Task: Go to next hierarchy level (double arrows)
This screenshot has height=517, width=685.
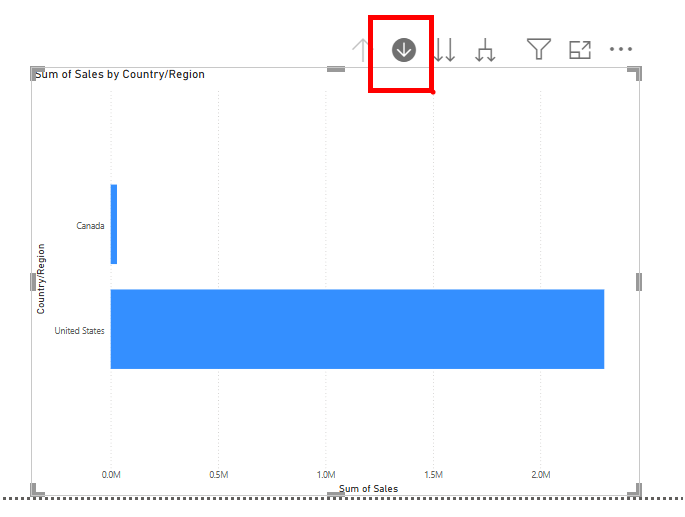Action: [445, 50]
